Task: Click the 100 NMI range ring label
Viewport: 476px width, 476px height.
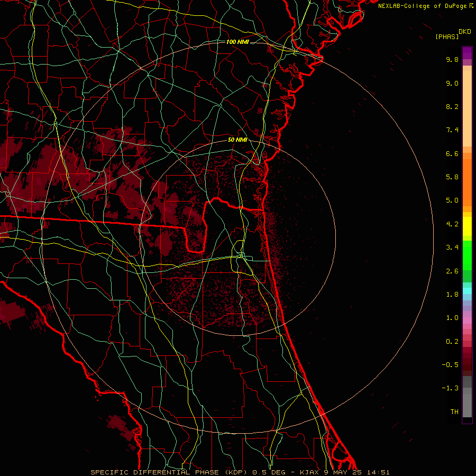Action: pos(237,42)
